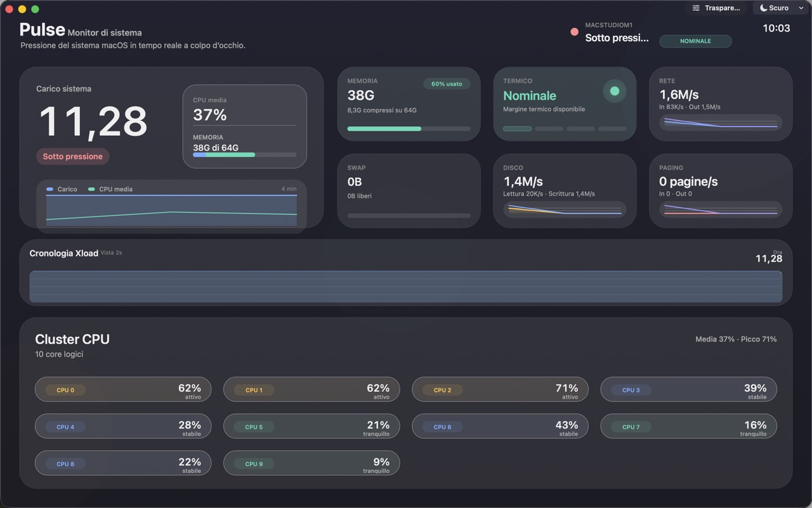Screen dimensions: 812x508
Task: Open the CPU 7 core card
Action: point(688,426)
